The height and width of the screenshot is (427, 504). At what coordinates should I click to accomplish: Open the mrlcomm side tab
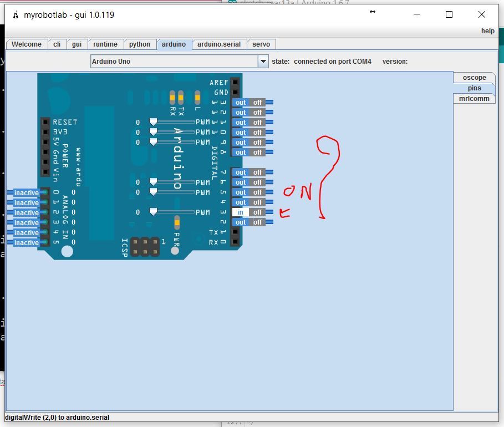point(475,98)
